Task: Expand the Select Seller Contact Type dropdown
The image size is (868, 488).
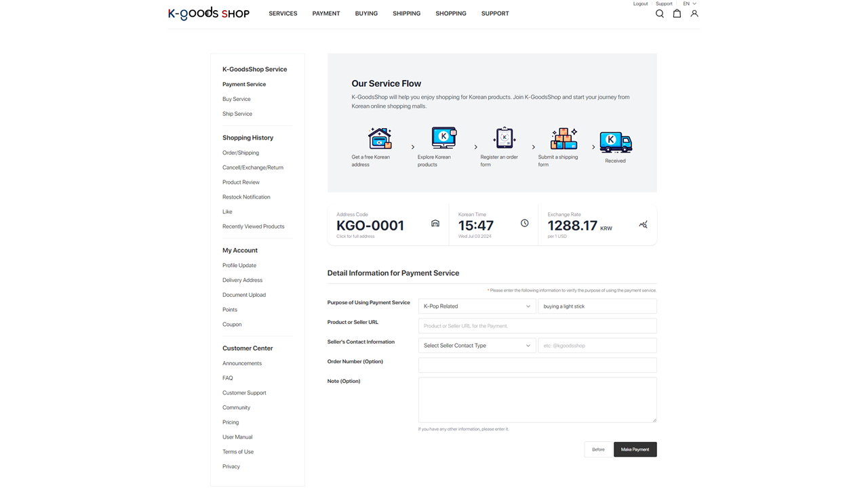Action: (x=477, y=346)
